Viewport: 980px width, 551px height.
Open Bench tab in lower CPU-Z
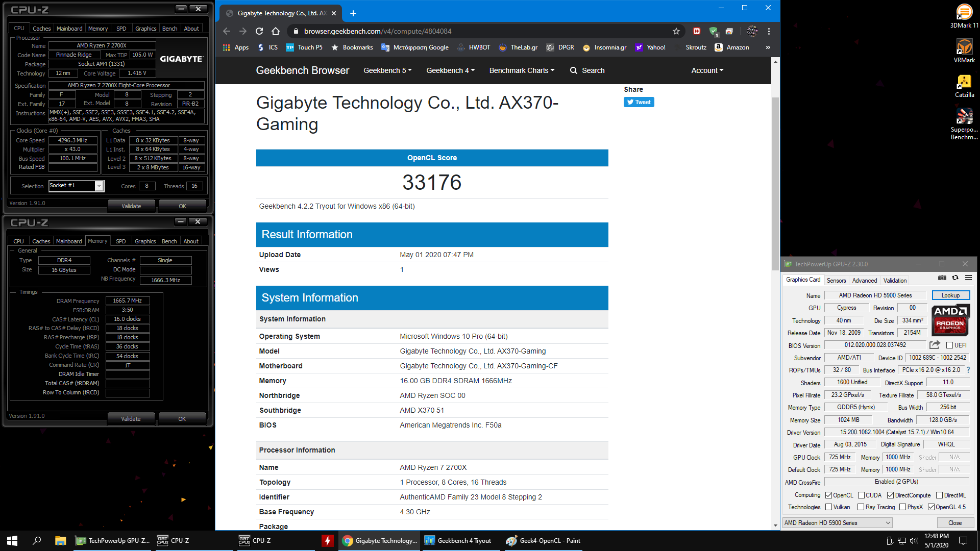[169, 241]
